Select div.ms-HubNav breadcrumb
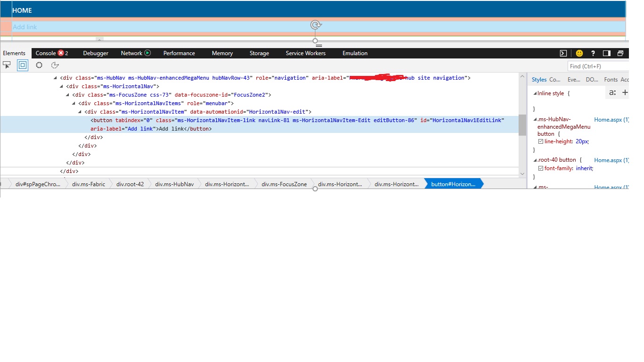 pos(174,184)
